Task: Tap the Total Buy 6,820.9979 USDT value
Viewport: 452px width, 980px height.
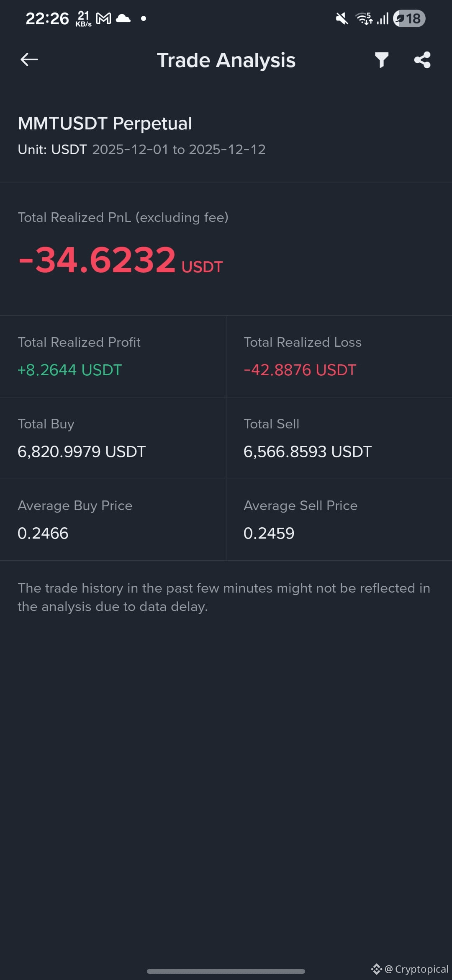Action: [x=82, y=452]
